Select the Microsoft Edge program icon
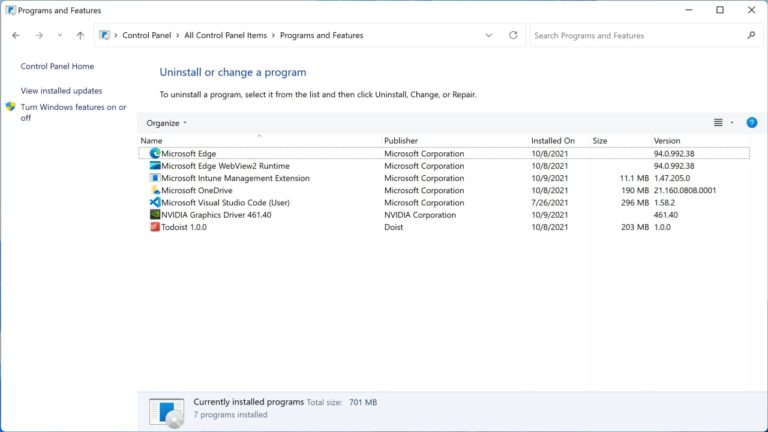Viewport: 768px width, 432px height. (x=155, y=153)
